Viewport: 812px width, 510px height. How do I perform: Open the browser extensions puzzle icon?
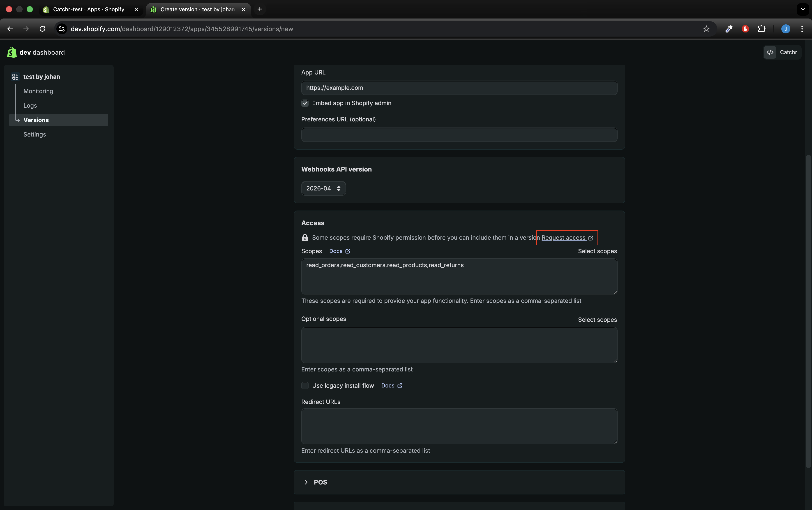(x=761, y=29)
